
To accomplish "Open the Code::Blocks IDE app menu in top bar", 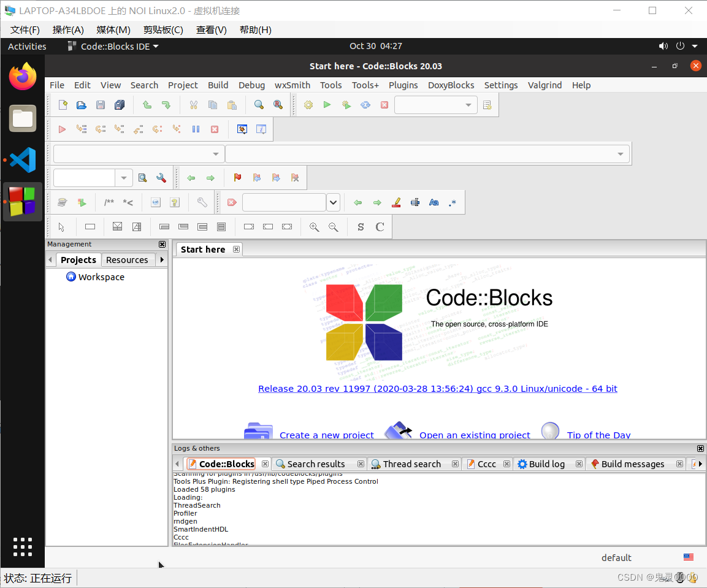I will (x=113, y=47).
